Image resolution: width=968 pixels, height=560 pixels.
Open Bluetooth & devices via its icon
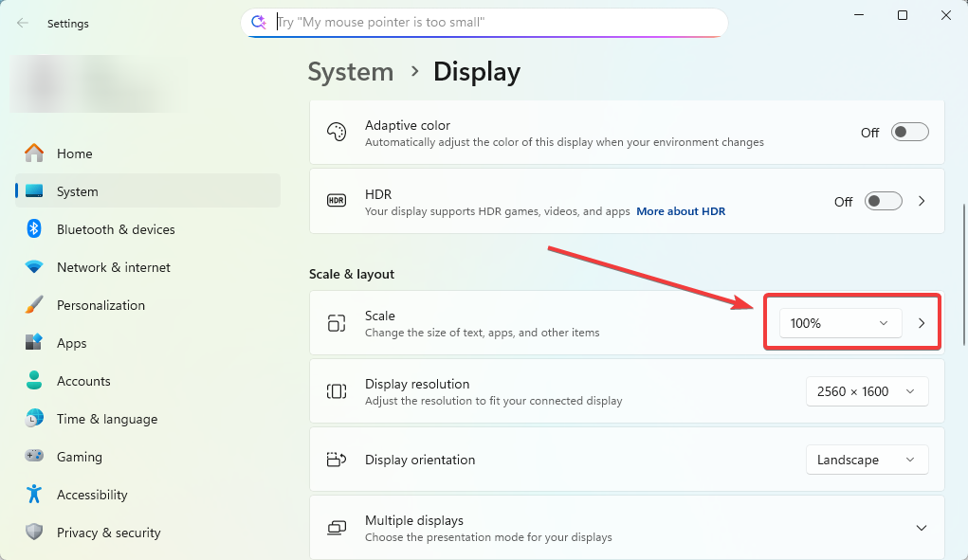[34, 229]
